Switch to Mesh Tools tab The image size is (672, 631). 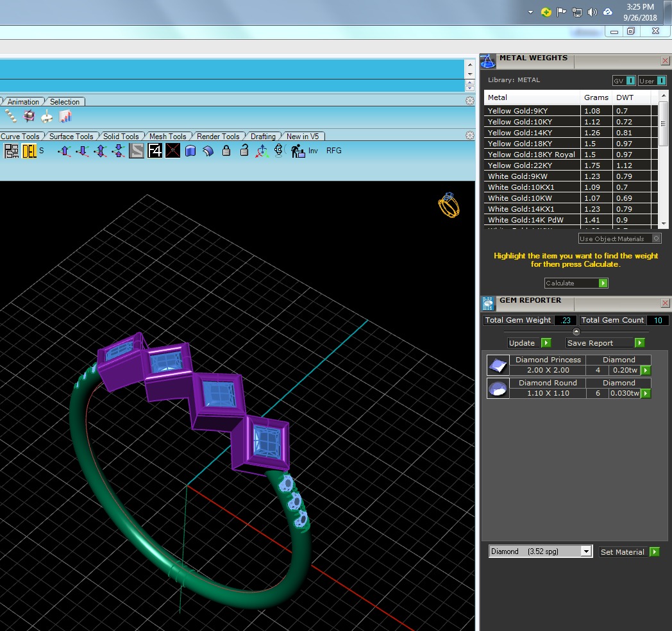(167, 137)
